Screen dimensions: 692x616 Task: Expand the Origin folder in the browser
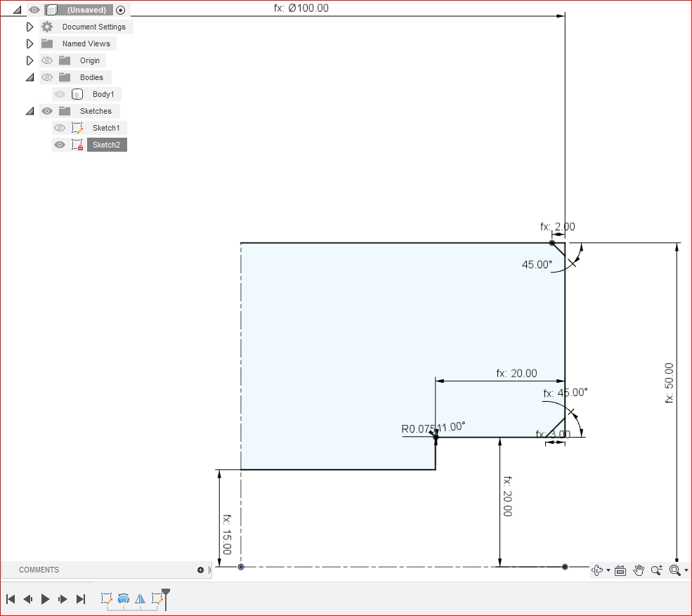pos(30,60)
